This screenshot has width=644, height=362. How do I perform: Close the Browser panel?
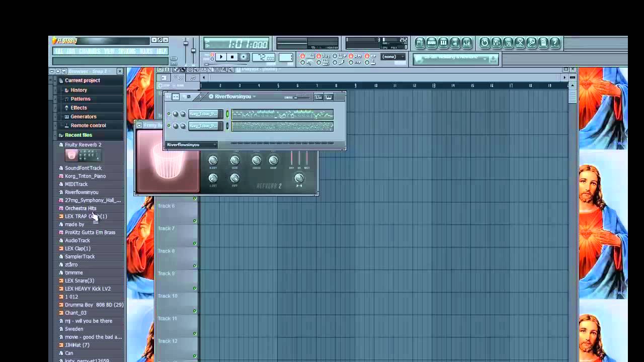120,71
